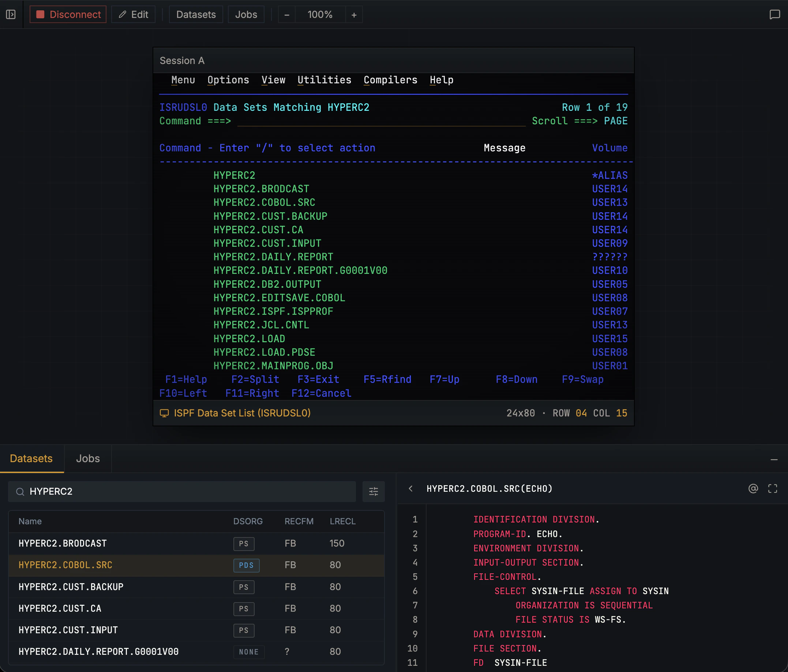Open the chat panel icon
The image size is (788, 672).
pyautogui.click(x=774, y=15)
